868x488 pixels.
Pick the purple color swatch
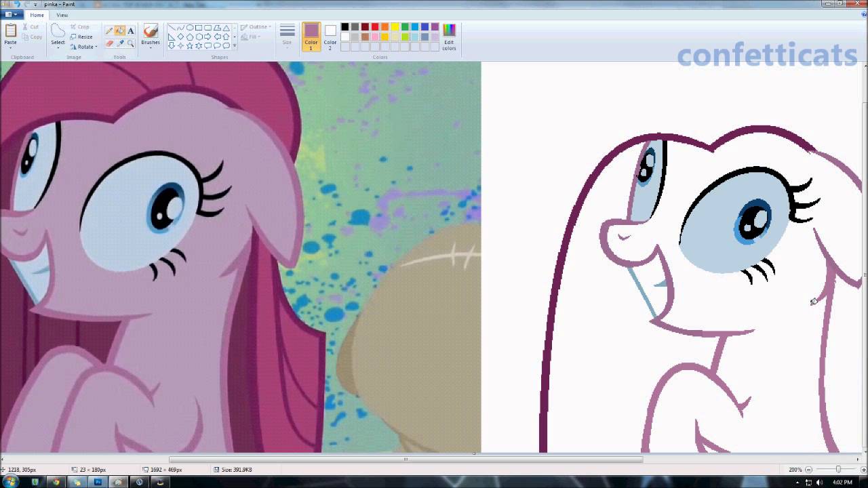pyautogui.click(x=435, y=26)
